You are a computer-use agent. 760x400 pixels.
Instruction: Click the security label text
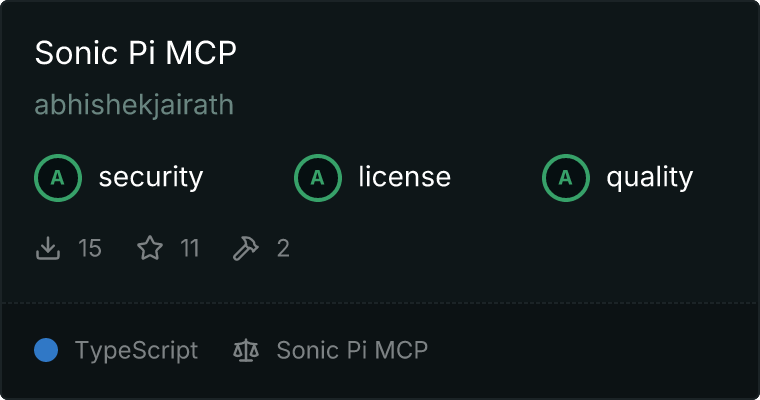coord(151,177)
